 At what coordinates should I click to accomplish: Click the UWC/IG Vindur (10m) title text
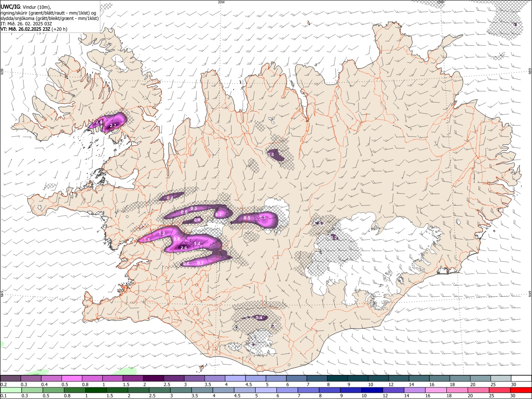pyautogui.click(x=25, y=7)
